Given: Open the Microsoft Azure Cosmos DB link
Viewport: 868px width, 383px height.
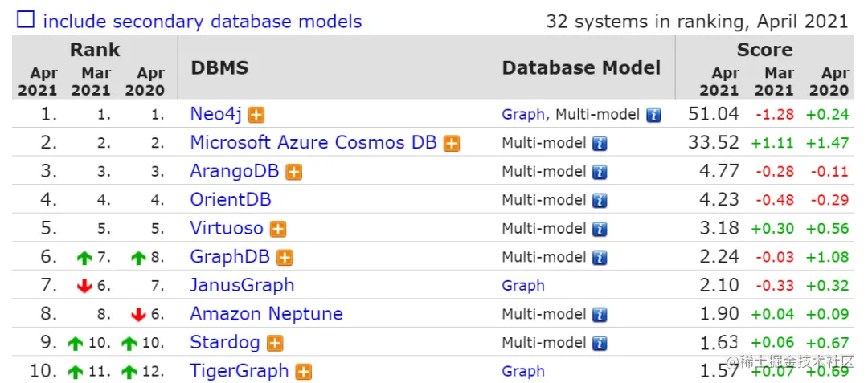Looking at the screenshot, I should pos(313,143).
